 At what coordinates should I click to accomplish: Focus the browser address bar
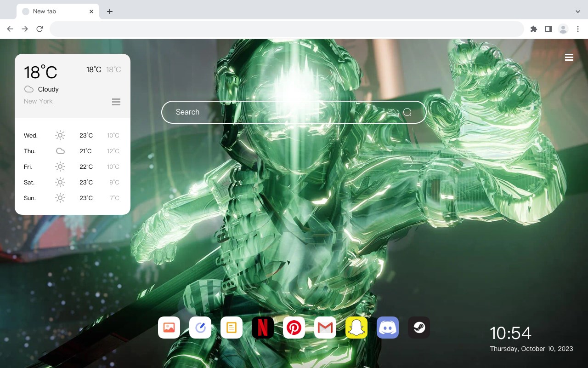(x=287, y=29)
